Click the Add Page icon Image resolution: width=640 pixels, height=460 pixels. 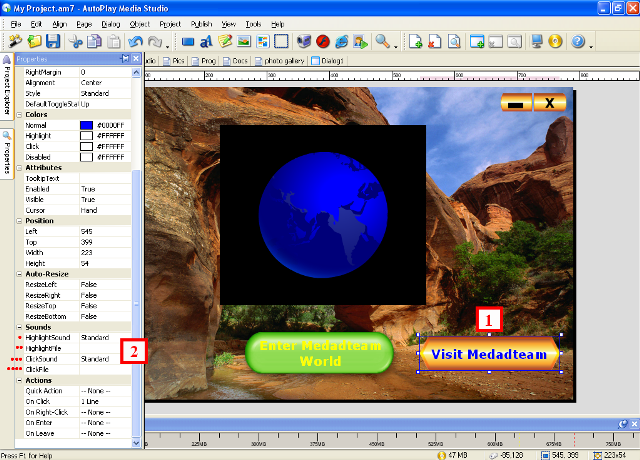(x=415, y=42)
